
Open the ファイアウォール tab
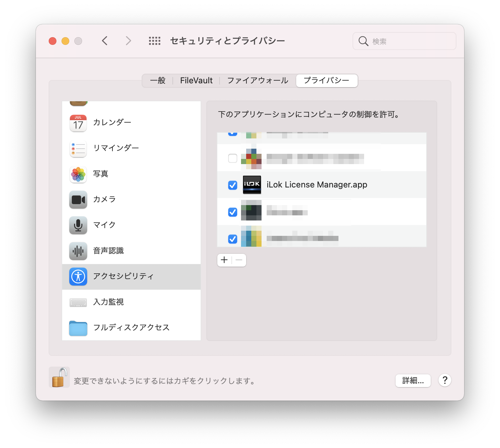(257, 80)
